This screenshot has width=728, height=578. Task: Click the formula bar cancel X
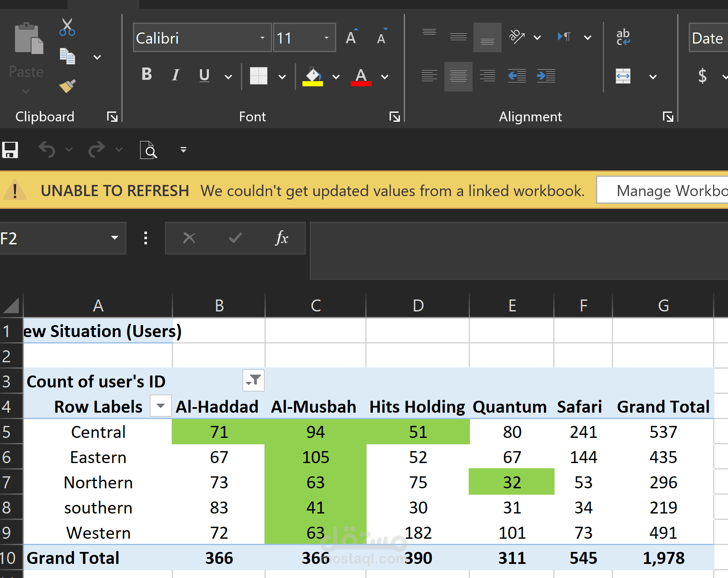coord(189,238)
